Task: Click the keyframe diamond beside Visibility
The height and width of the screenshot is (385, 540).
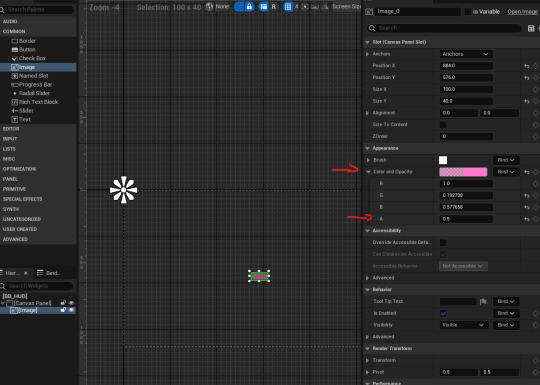Action: coord(536,325)
